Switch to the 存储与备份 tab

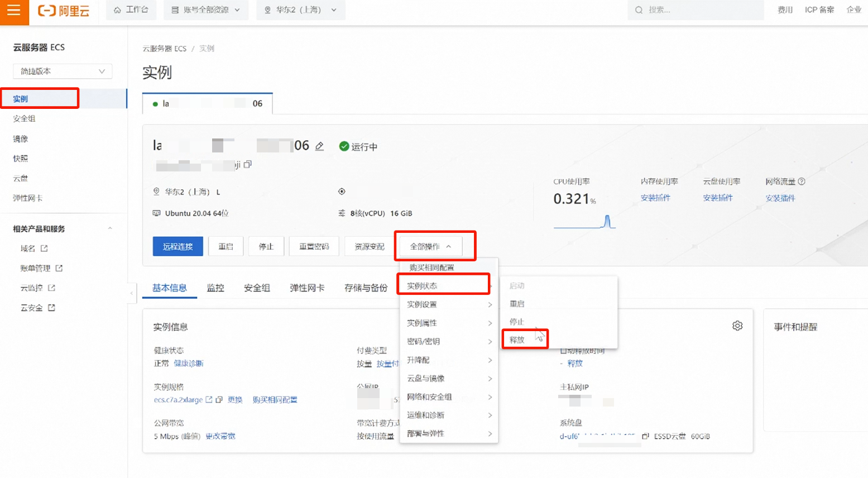[x=366, y=288]
